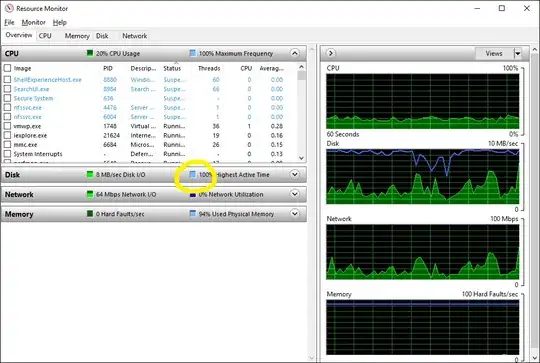This screenshot has height=363, width=540.
Task: Click the green CPU Usage indicator square
Action: coord(90,53)
